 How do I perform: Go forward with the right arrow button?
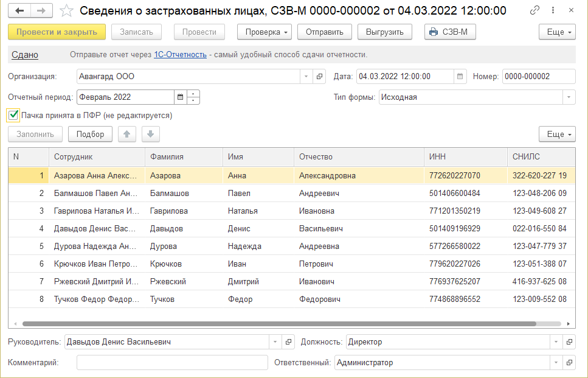(41, 11)
